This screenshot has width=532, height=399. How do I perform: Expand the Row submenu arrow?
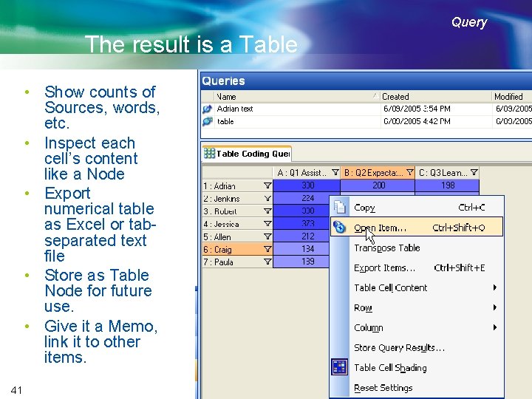coord(495,307)
